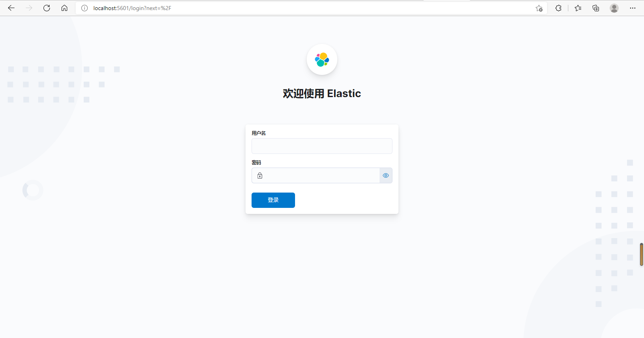Open browser settings and more menu
Viewport: 644px width, 338px height.
tap(633, 8)
